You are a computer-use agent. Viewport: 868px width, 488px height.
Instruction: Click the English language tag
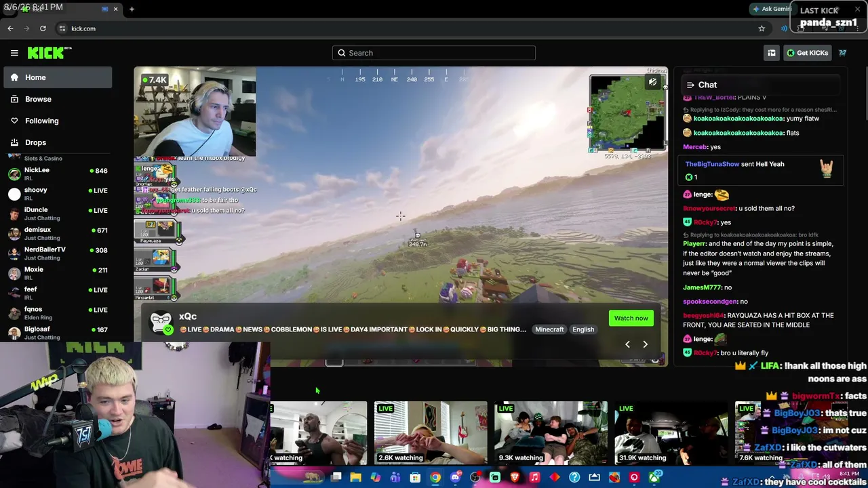(583, 329)
